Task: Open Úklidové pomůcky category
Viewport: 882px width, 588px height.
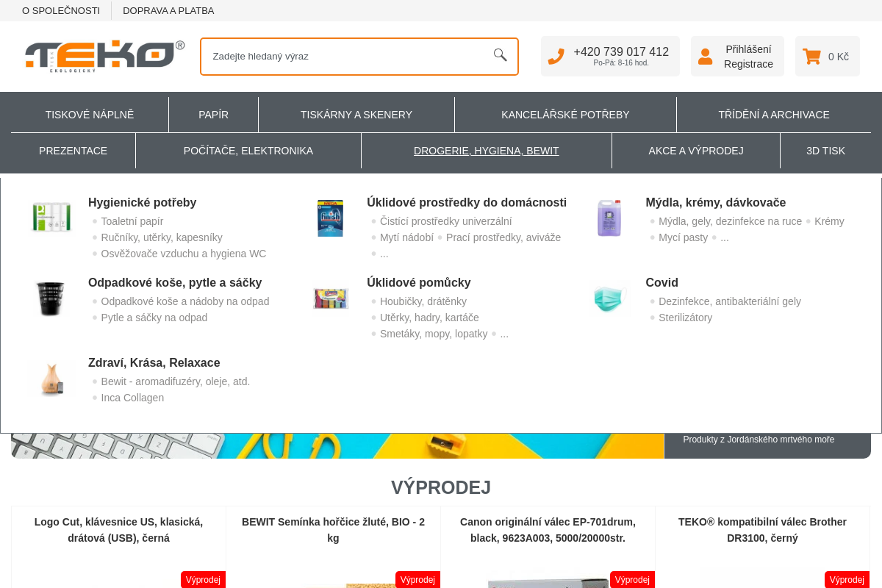Action: tap(419, 282)
